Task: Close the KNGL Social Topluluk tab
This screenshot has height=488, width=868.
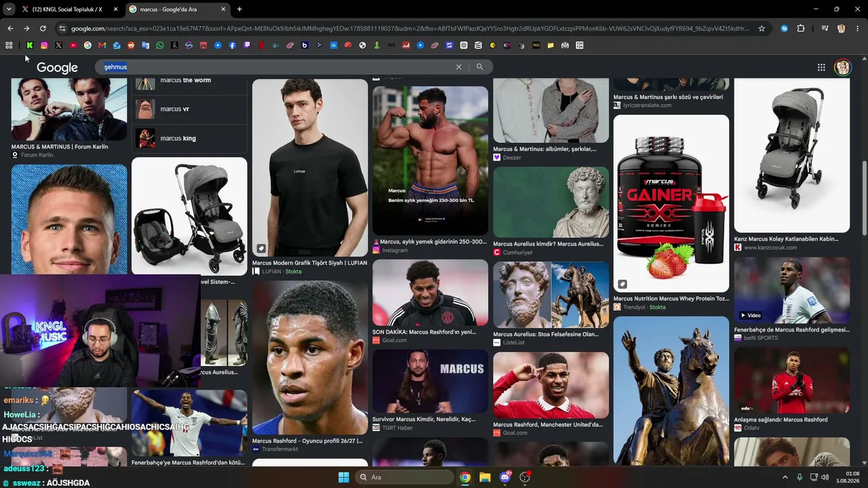Action: coord(115,9)
